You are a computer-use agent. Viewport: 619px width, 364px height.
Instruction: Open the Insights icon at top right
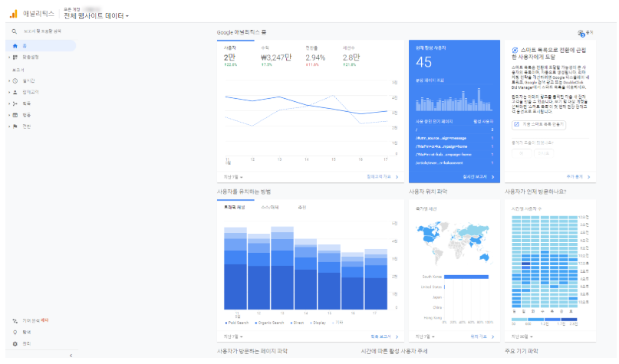[581, 33]
